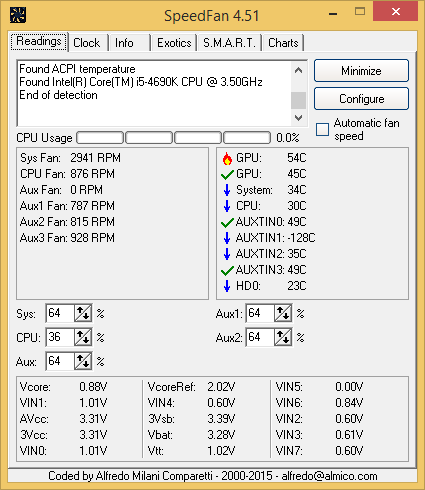The width and height of the screenshot is (425, 490).
Task: Click the CPU speed spinner arrows
Action: point(83,337)
